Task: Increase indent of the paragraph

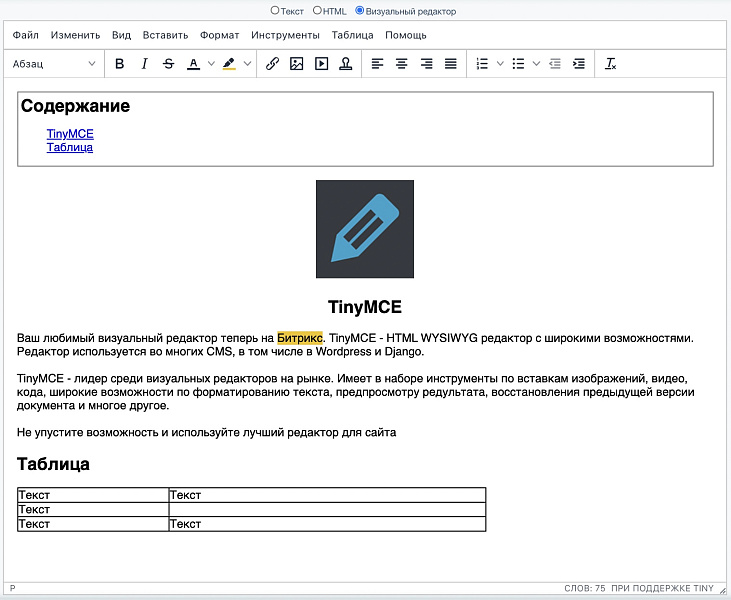Action: point(578,64)
